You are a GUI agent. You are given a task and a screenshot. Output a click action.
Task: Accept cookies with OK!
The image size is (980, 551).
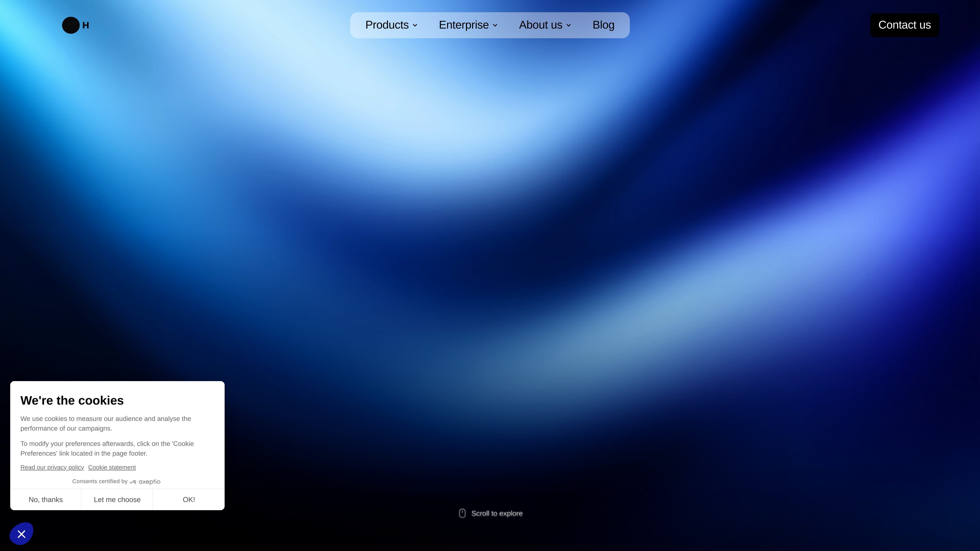[x=189, y=500]
